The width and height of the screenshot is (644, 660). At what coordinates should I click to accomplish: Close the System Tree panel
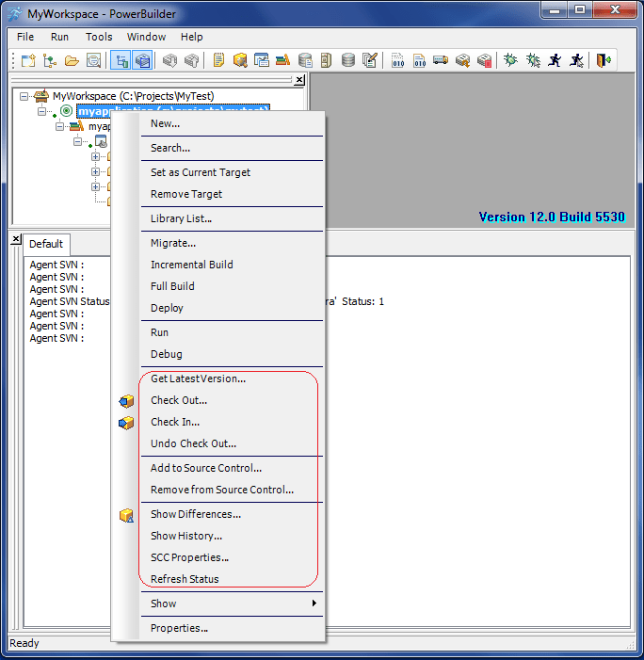pos(299,79)
